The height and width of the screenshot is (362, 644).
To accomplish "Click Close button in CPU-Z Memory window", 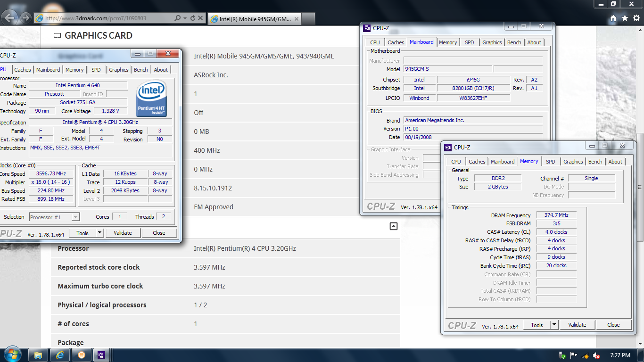I will coord(613,325).
